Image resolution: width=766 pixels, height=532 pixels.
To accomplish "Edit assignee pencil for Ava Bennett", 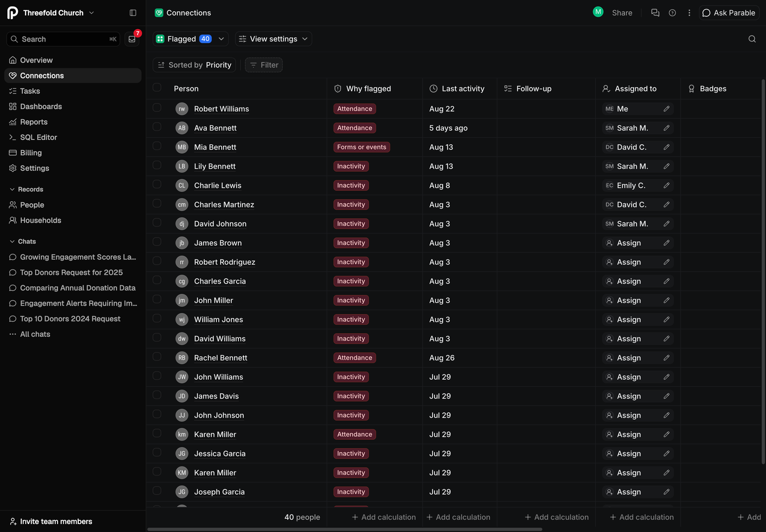I will click(667, 128).
